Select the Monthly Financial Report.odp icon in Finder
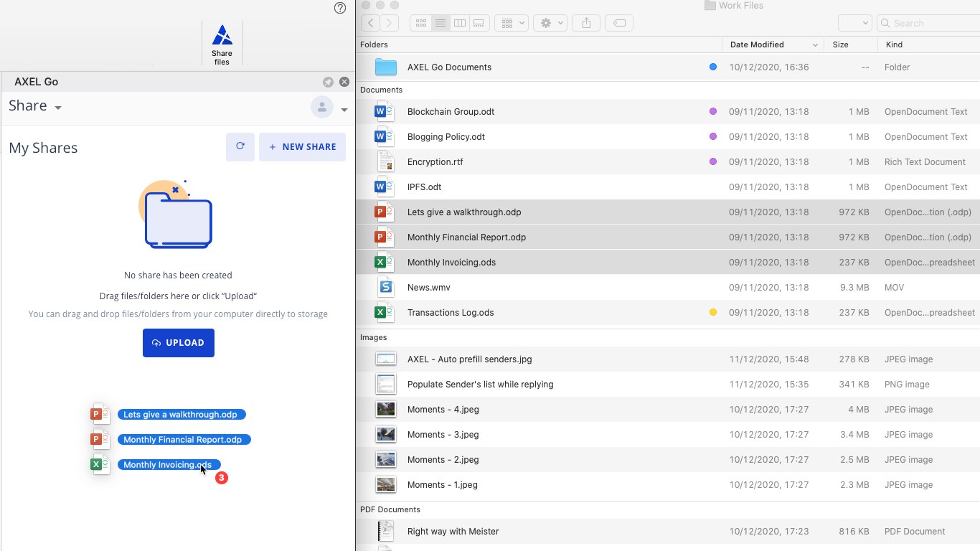This screenshot has width=980, height=551. (385, 237)
